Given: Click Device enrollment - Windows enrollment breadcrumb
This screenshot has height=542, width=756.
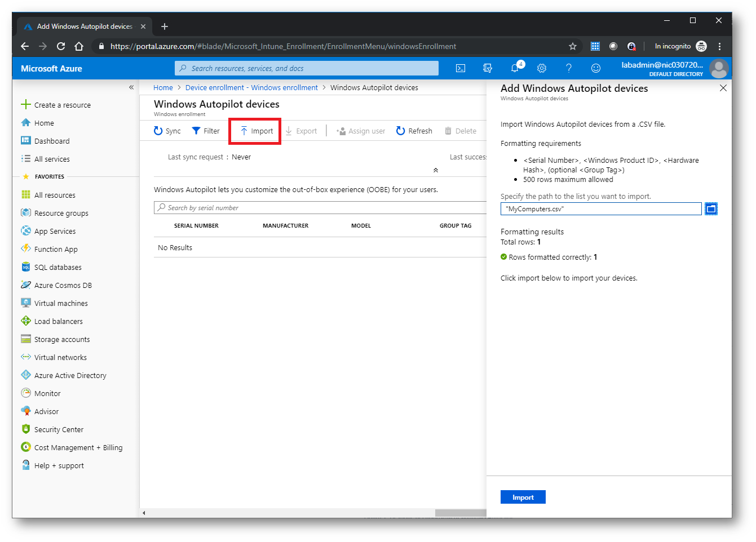Looking at the screenshot, I should tap(251, 87).
